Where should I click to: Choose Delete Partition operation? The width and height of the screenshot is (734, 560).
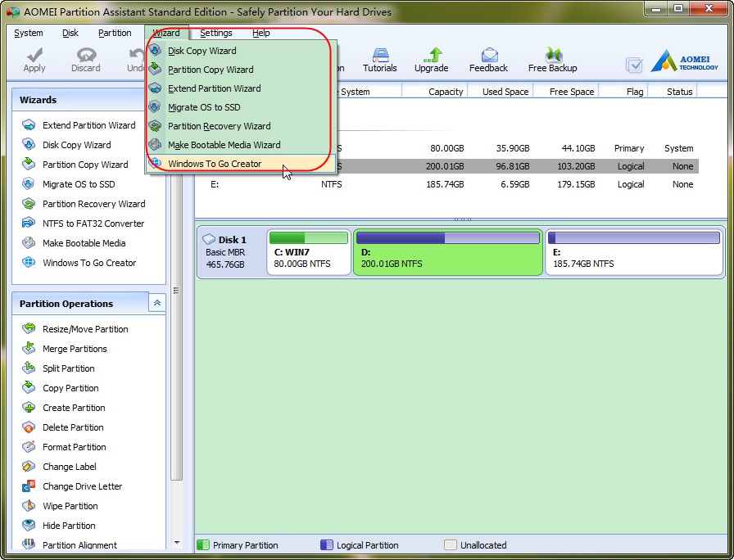click(x=63, y=427)
